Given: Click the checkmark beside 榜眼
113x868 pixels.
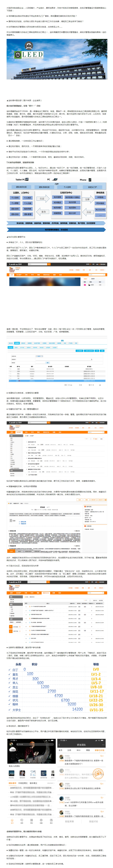Looking at the screenshot, I should pos(9,696).
